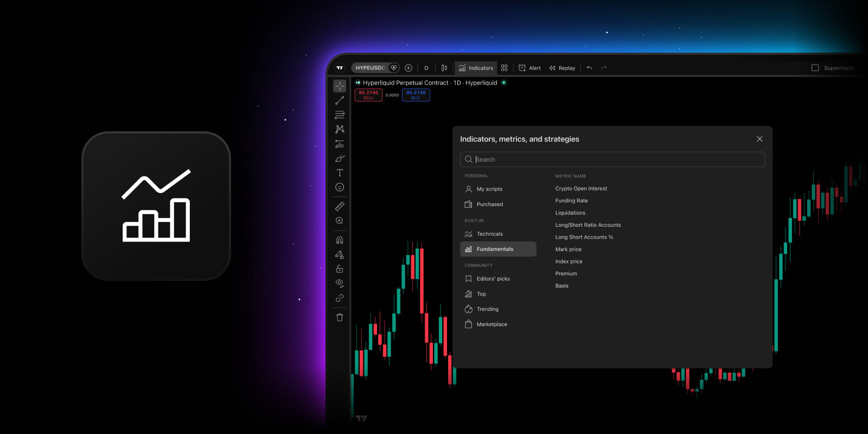Remove objects with trash icon

tap(340, 317)
